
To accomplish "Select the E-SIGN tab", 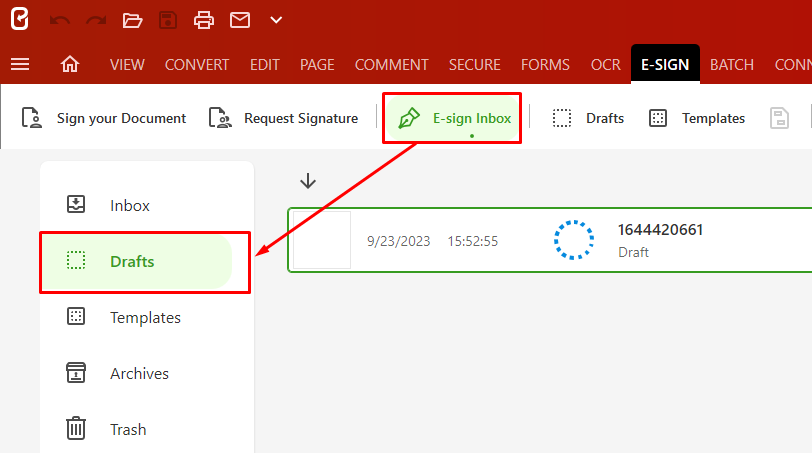I will tap(665, 65).
